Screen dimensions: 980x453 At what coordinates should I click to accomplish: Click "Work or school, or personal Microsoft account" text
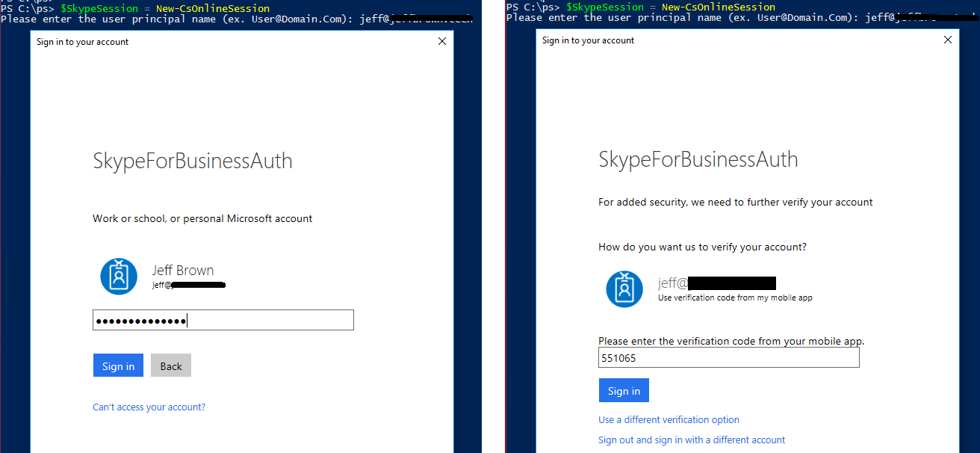[x=202, y=219]
